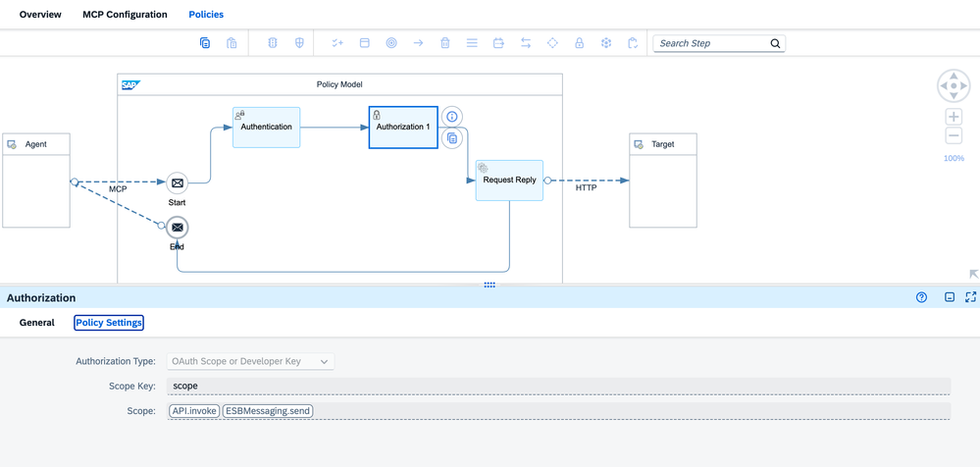The width and height of the screenshot is (980, 467).
Task: Click the hexagon cluster toolbar icon
Action: (x=605, y=43)
